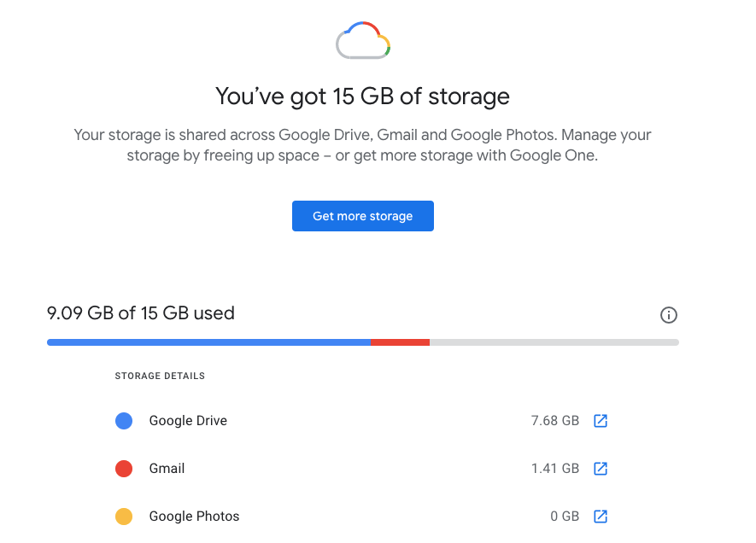This screenshot has height=543, width=756.
Task: Click the 1.41 GB Gmail usage value
Action: tap(554, 469)
